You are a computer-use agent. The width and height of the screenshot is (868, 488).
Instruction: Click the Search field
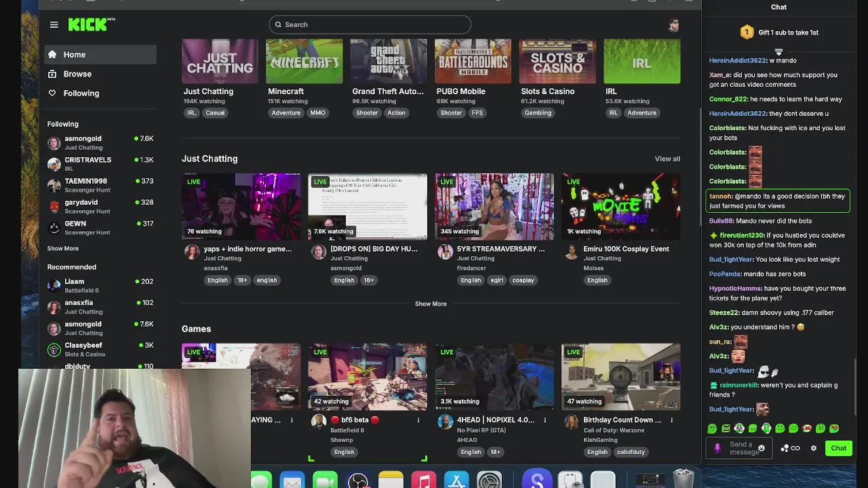pyautogui.click(x=370, y=24)
